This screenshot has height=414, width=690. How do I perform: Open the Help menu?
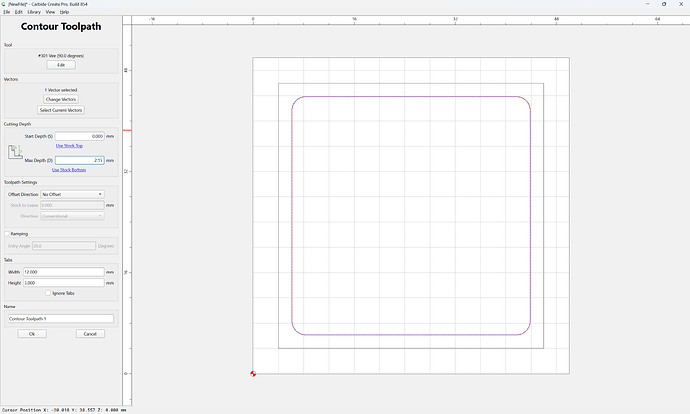pyautogui.click(x=64, y=12)
